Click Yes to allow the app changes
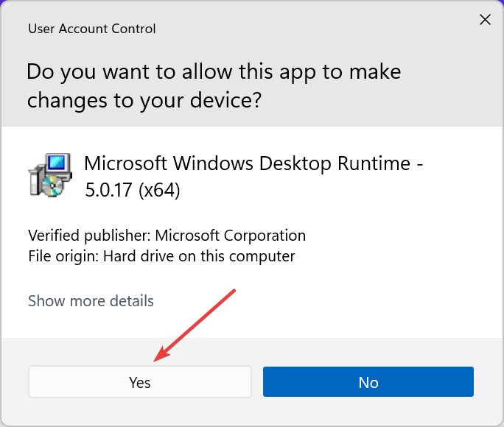504x427 pixels. (140, 382)
